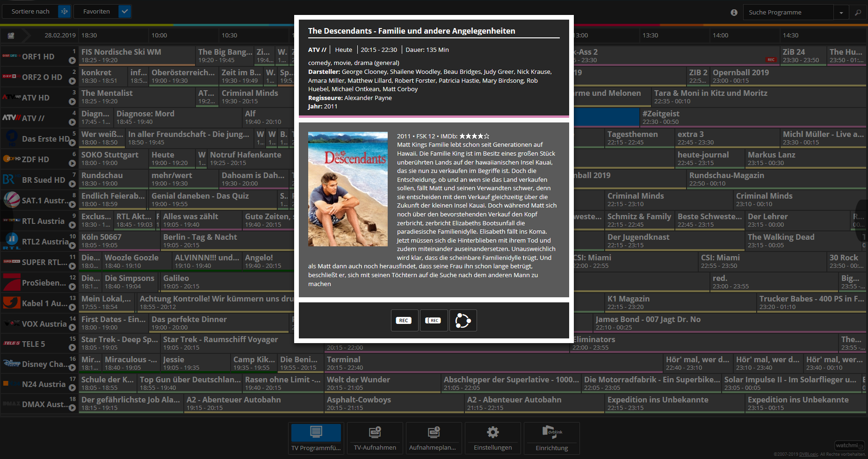Viewport: 868px width, 459px height.
Task: Open Terminal on Disney Channel
Action: 493,363
